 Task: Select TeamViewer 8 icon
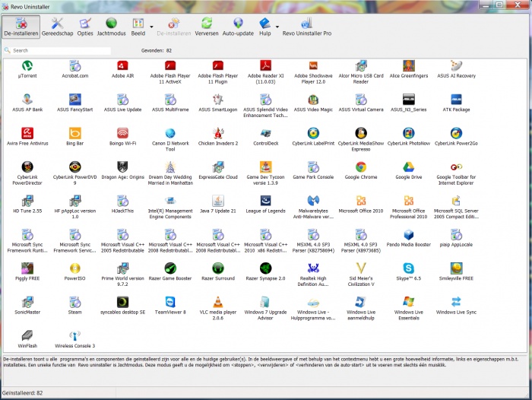point(170,302)
